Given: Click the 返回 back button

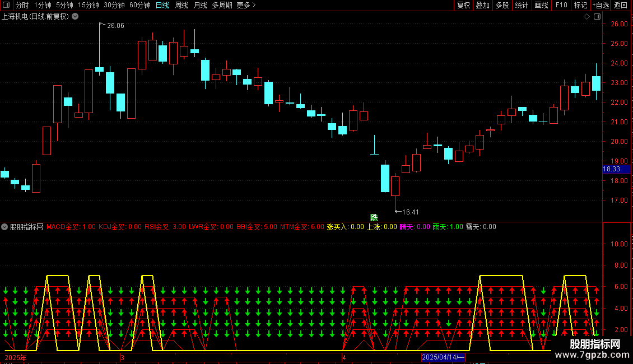Looking at the screenshot, I should [621, 5].
